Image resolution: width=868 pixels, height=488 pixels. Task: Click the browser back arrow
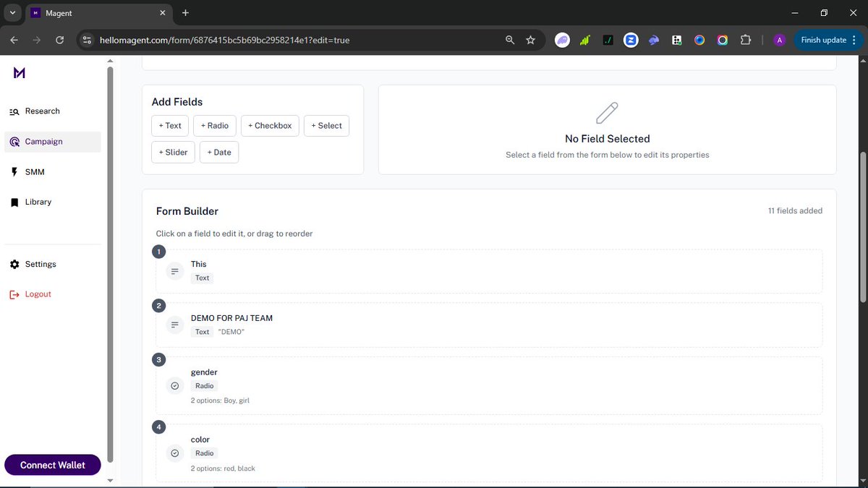tap(15, 40)
